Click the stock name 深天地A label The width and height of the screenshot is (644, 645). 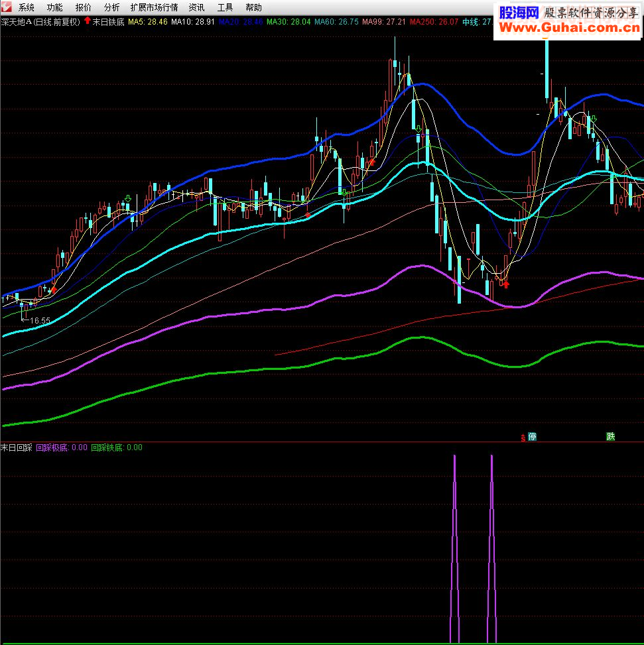[x=17, y=22]
